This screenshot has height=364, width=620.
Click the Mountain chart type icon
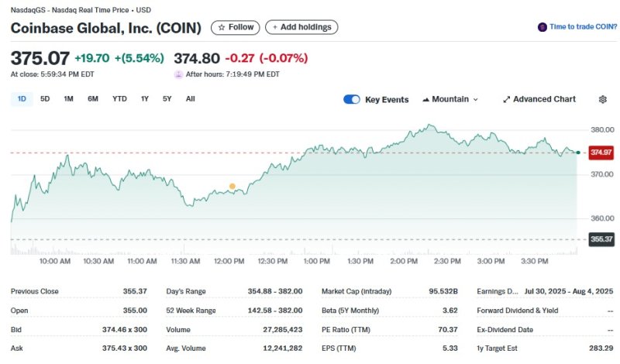point(426,99)
